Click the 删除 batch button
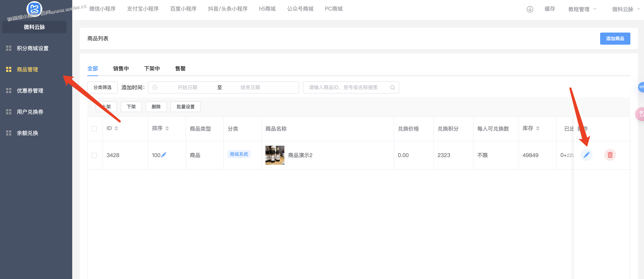 [156, 107]
